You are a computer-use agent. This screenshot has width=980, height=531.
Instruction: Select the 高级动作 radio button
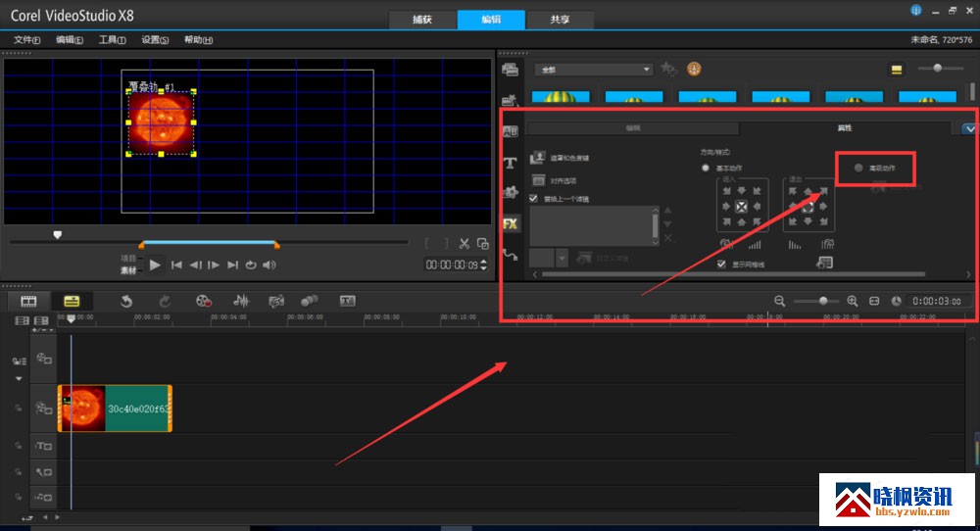click(x=858, y=168)
